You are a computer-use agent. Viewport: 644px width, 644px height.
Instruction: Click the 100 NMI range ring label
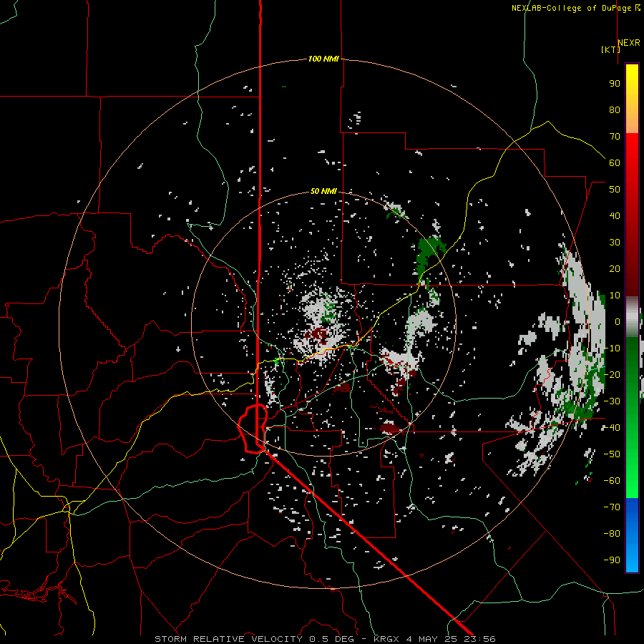[x=323, y=59]
